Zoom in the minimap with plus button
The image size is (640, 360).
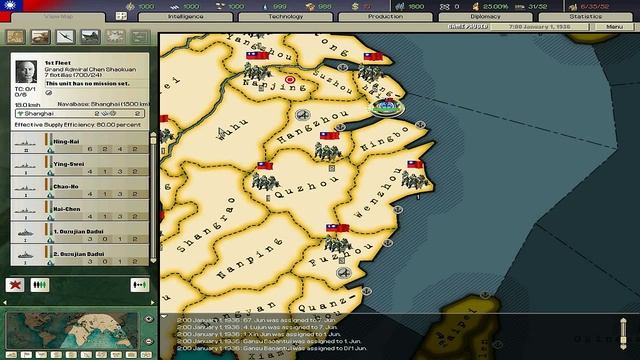coord(149,319)
